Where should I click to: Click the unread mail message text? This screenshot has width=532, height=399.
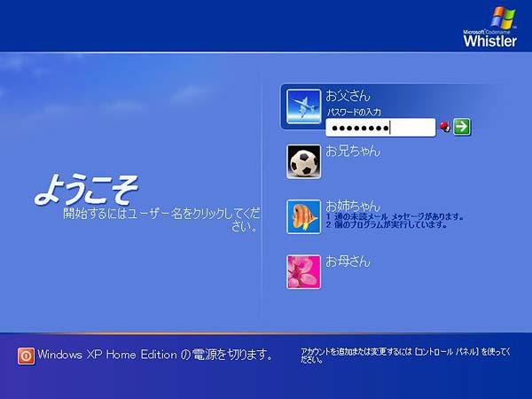click(395, 216)
